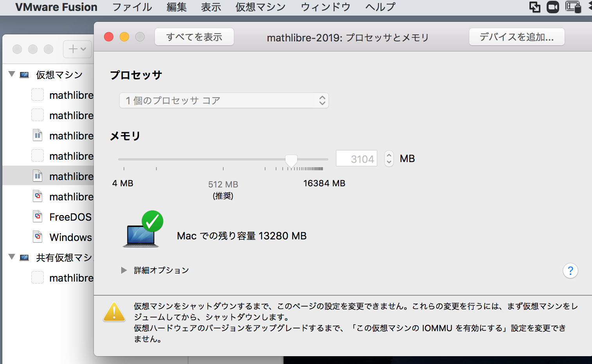Collapse the 共有仮想マシン tree group
Viewport: 592px width, 364px height.
coord(12,257)
